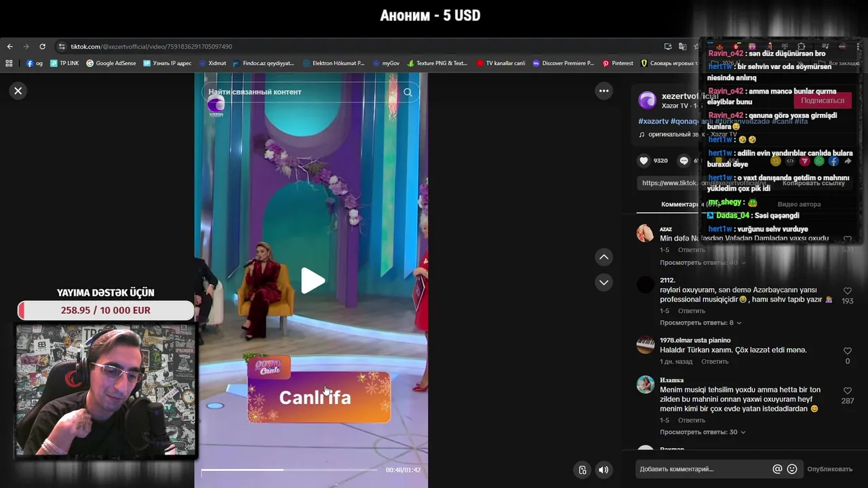Viewport: 868px width, 488px height.
Task: Share the video to WhatsApp
Action: [819, 161]
